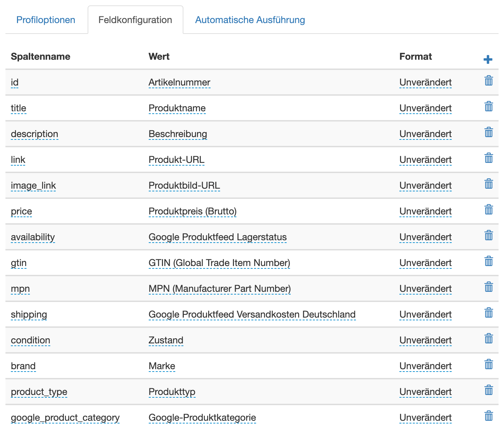Remove the title row with its trash icon
The width and height of the screenshot is (504, 435).
(489, 107)
